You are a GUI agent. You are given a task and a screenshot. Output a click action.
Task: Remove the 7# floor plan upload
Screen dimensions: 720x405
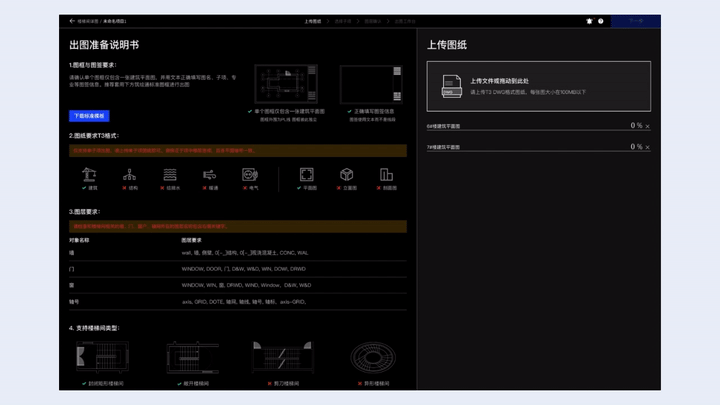coord(647,147)
